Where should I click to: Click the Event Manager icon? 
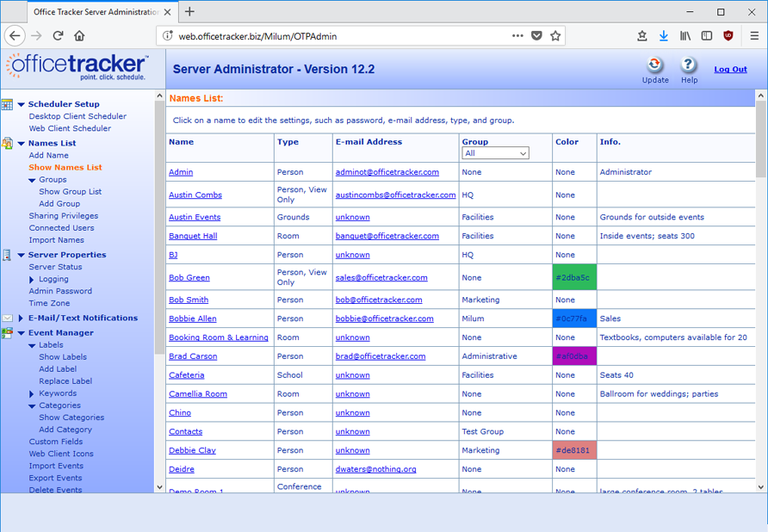8,333
